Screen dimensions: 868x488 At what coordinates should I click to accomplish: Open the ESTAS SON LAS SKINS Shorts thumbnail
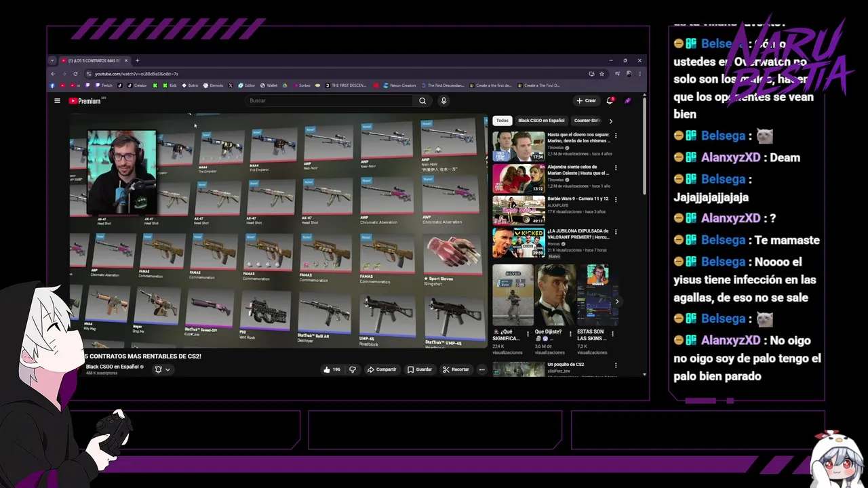[598, 296]
